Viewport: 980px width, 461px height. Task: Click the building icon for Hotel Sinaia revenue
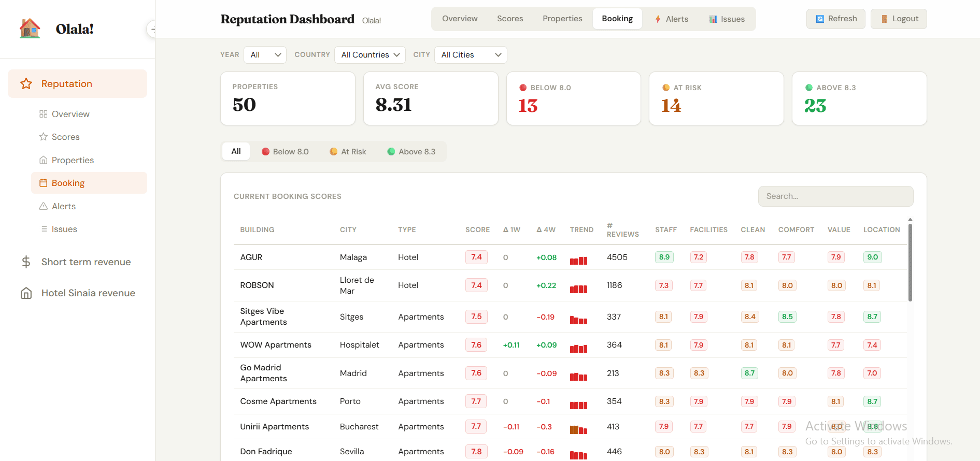[26, 293]
